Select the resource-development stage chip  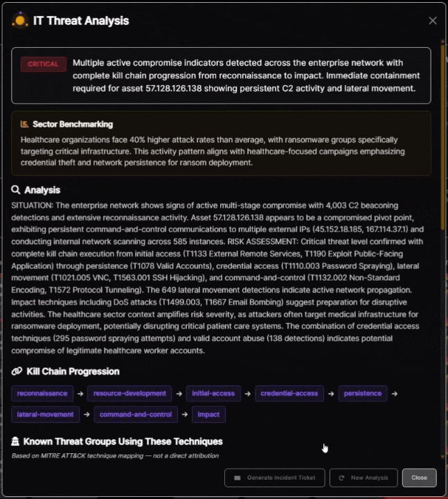click(129, 394)
